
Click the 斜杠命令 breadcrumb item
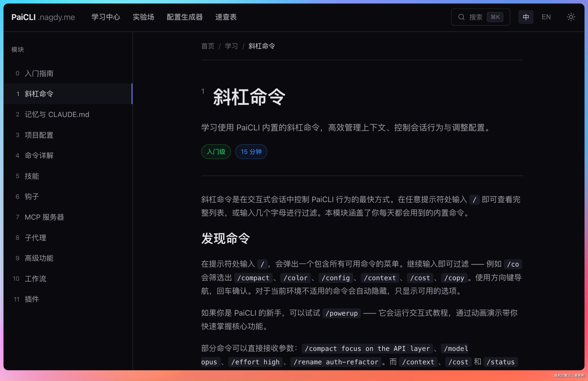(x=262, y=46)
